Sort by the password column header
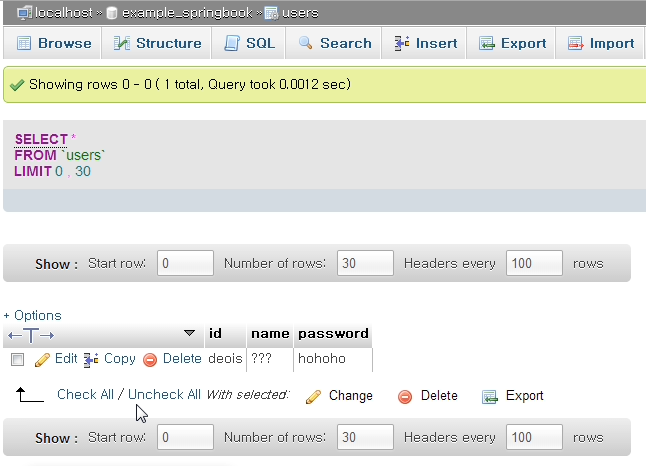 click(x=333, y=334)
